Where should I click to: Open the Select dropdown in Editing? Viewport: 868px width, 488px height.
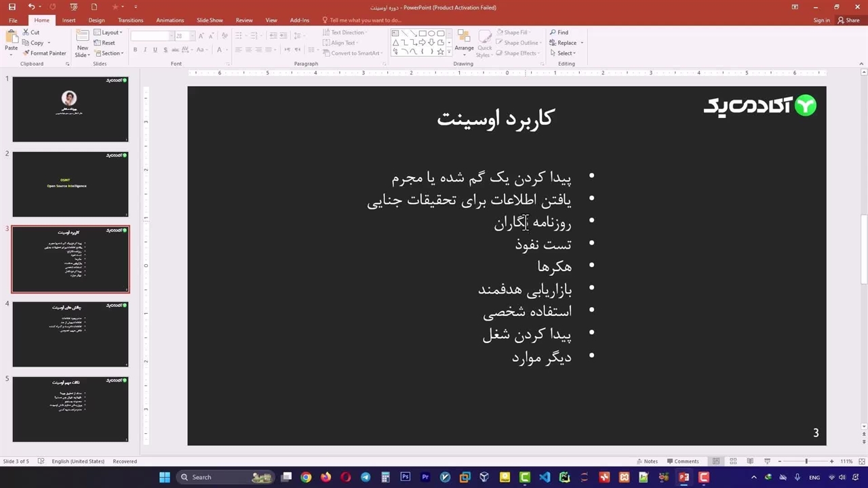tap(565, 53)
